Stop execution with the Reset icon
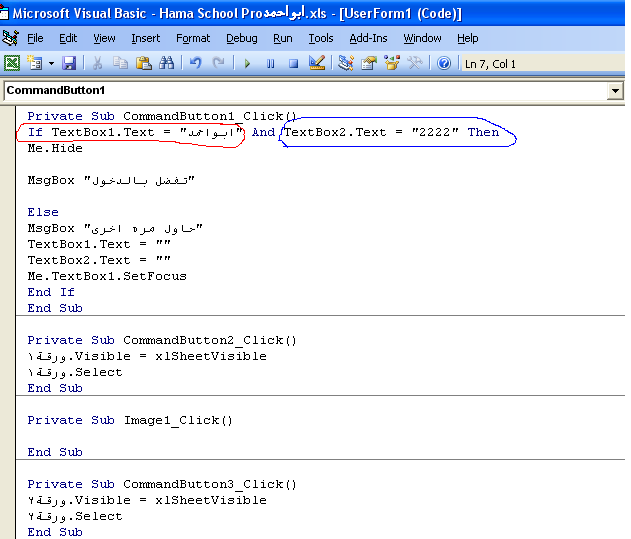 [293, 63]
